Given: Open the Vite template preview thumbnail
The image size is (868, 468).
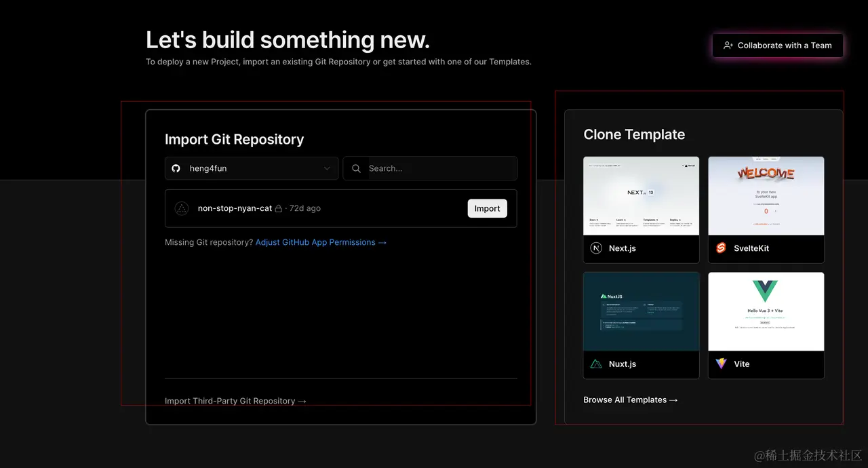Looking at the screenshot, I should (x=766, y=312).
